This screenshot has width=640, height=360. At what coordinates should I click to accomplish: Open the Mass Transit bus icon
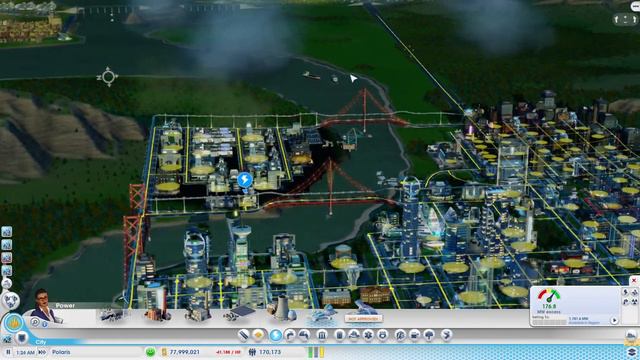click(x=414, y=336)
